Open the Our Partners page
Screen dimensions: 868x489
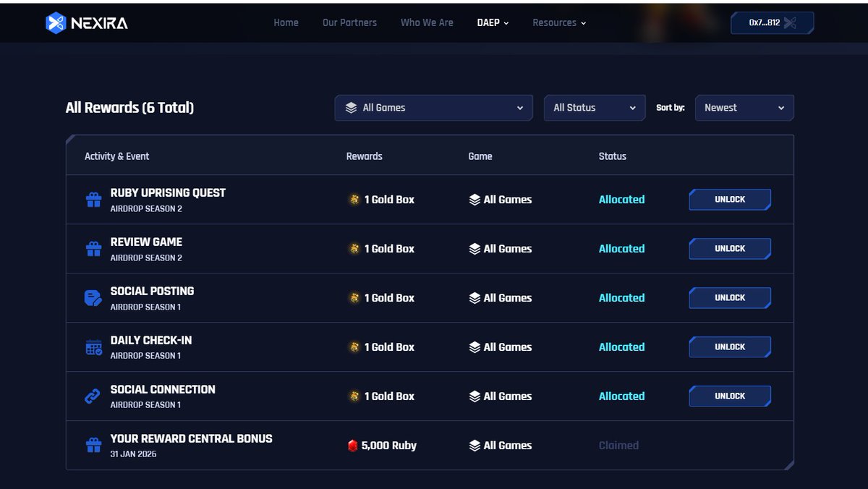[349, 23]
